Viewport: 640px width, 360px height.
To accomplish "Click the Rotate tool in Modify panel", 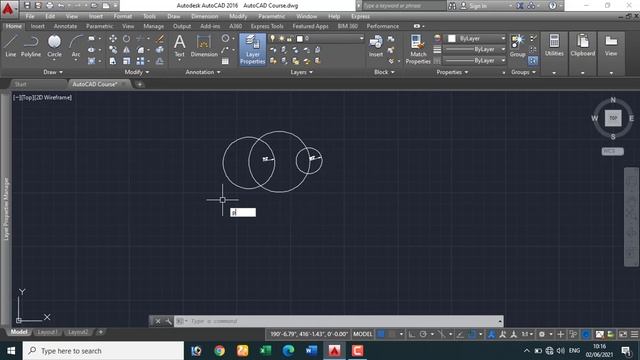I will tap(127, 38).
